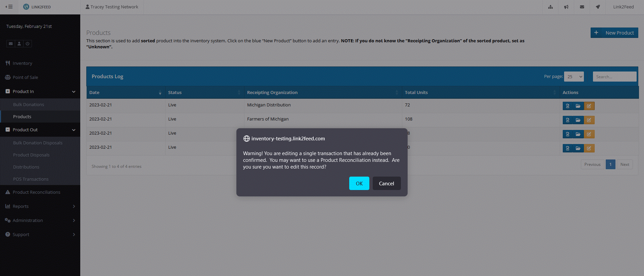
Task: Download PDF in the fourth table row
Action: pos(567,148)
